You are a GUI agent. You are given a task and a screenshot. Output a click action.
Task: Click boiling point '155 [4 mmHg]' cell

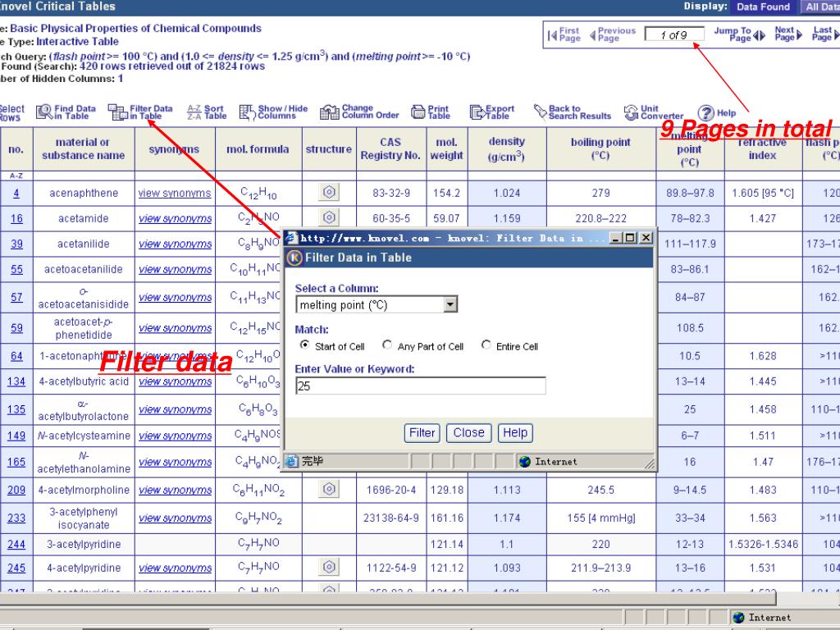coord(601,518)
